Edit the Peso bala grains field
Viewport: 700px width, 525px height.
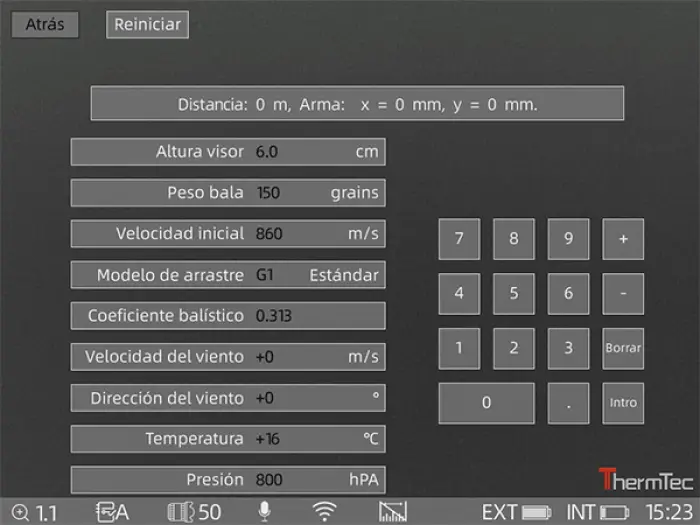228,193
